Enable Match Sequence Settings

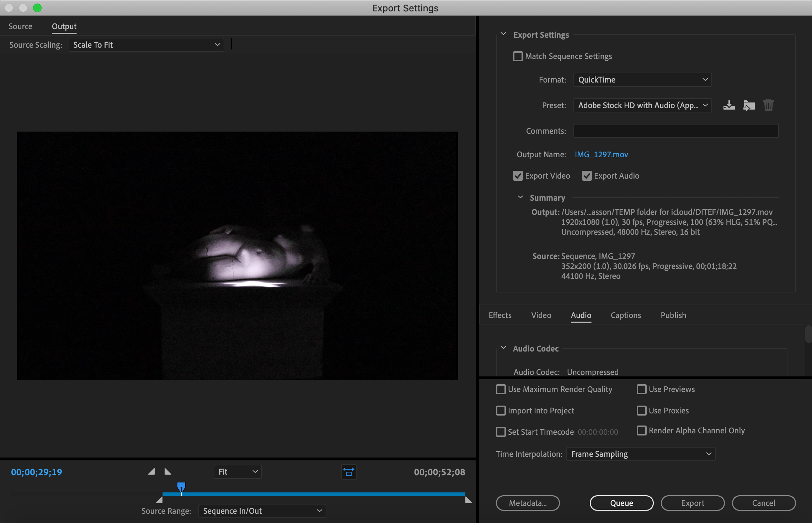click(x=518, y=56)
